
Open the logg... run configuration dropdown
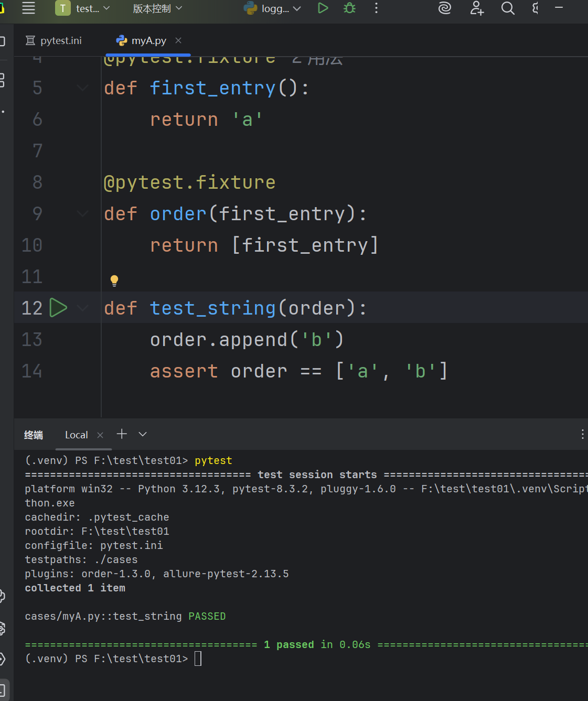273,8
